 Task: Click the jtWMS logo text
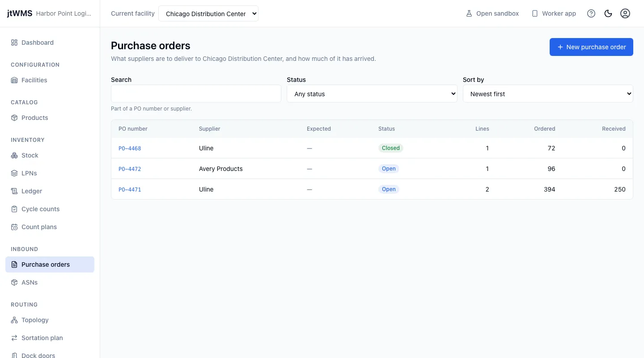20,13
